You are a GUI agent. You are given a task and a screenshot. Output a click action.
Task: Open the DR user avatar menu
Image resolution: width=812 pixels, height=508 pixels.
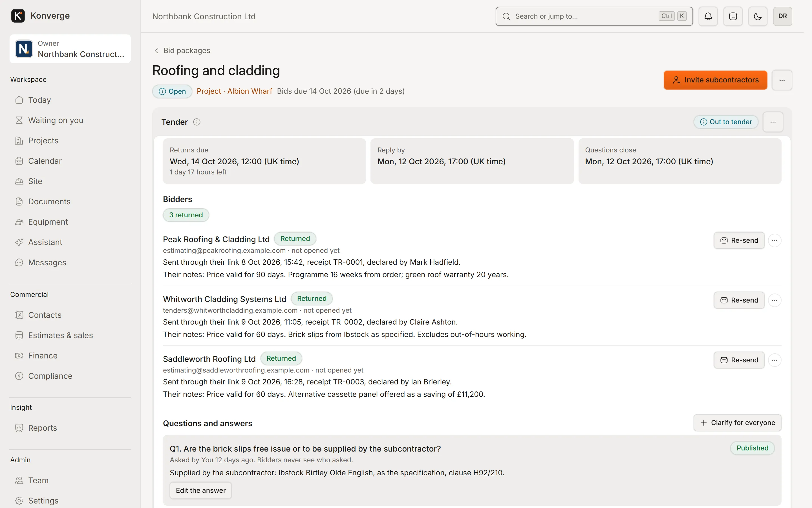tap(782, 16)
